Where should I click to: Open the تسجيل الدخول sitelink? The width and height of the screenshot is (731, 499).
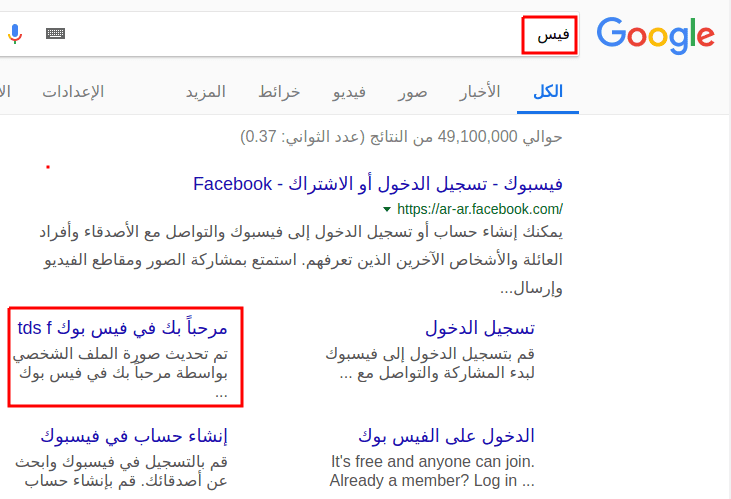(x=480, y=328)
